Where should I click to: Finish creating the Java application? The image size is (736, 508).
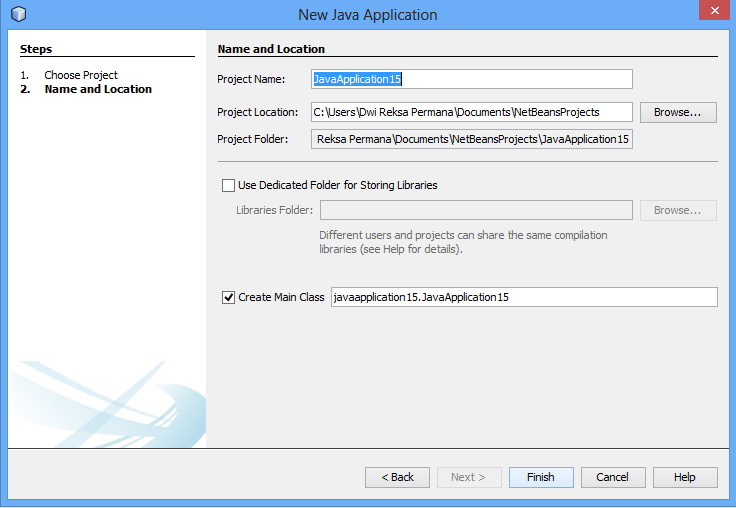(x=541, y=477)
